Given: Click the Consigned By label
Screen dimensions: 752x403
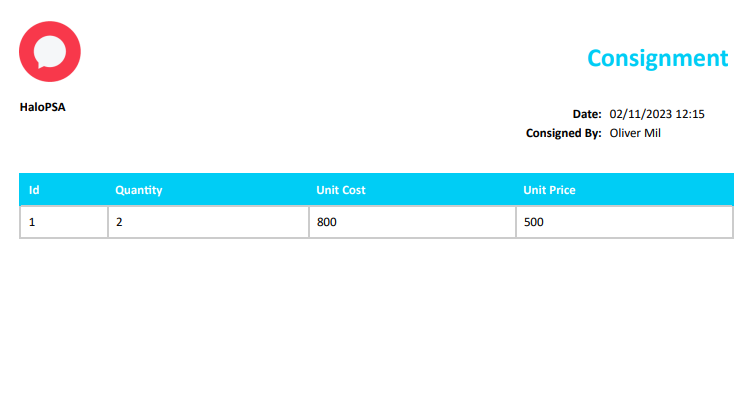Looking at the screenshot, I should click(563, 132).
